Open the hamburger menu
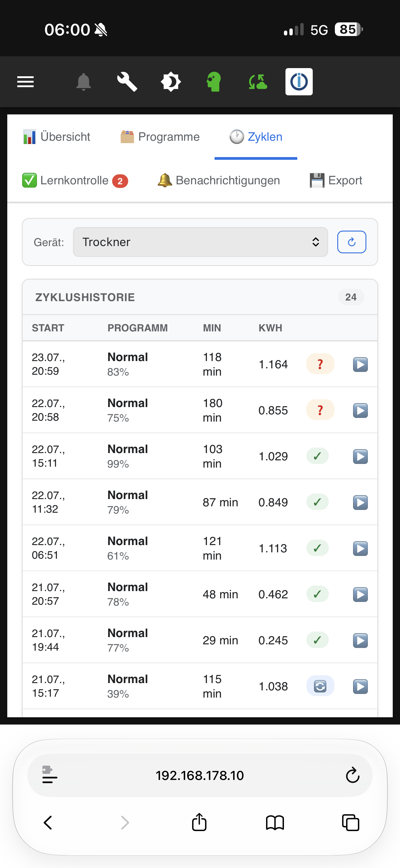 [25, 82]
